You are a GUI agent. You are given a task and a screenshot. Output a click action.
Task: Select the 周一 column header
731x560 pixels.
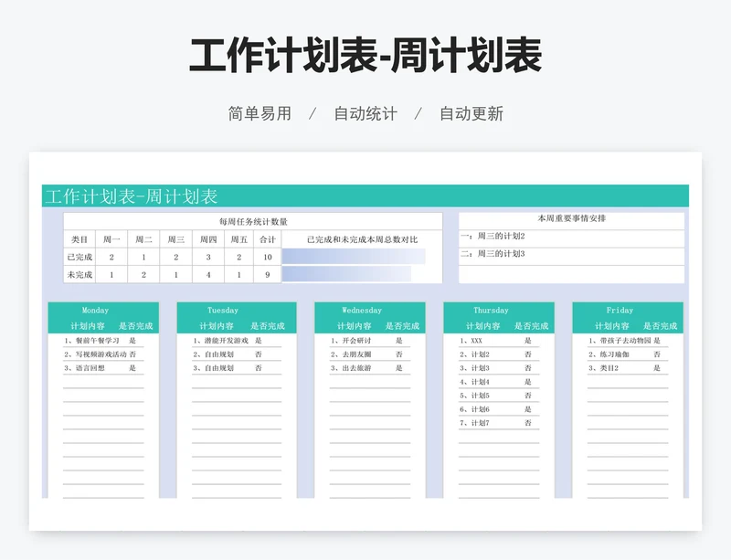(x=111, y=239)
